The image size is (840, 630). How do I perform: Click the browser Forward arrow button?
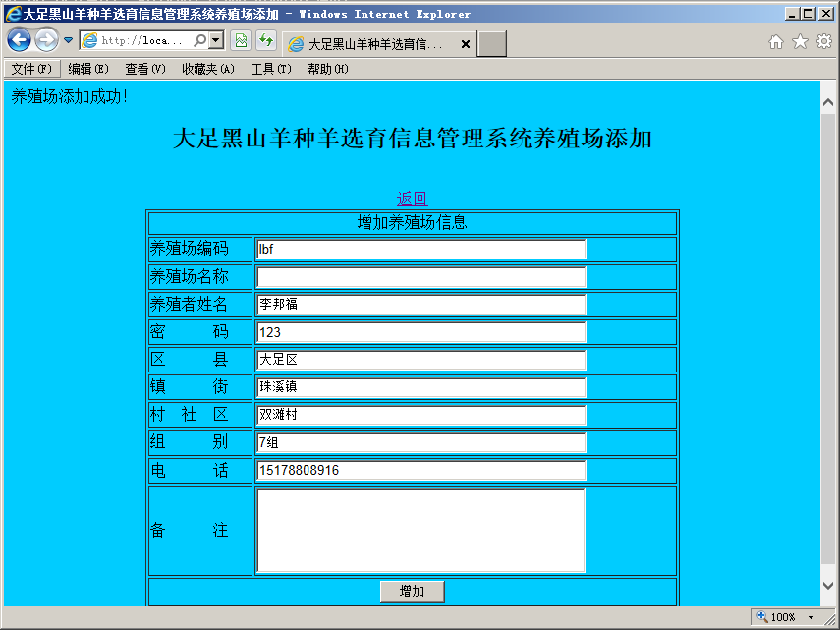(x=47, y=40)
